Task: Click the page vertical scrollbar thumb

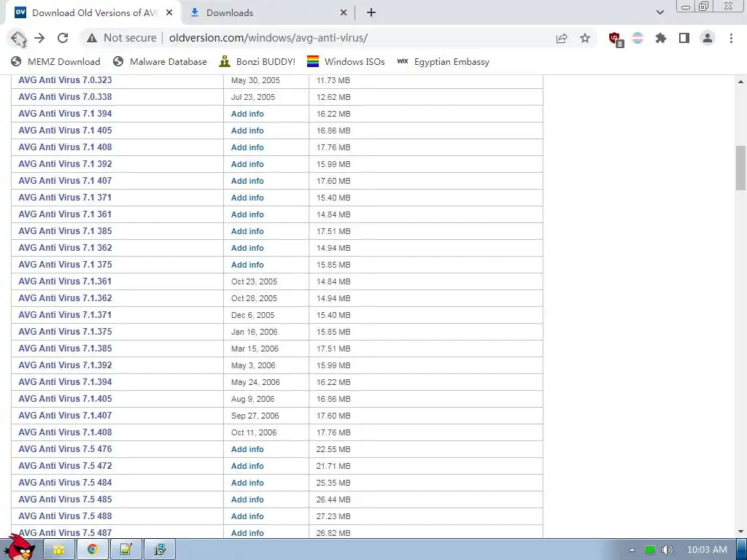Action: pyautogui.click(x=740, y=168)
